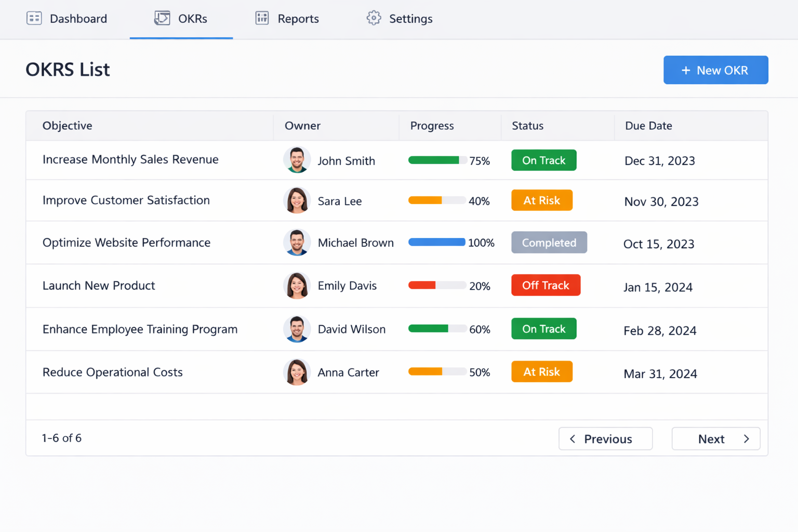Click the On Track badge for Increase Monthly Sales Revenue
The height and width of the screenshot is (532, 798).
coord(543,160)
